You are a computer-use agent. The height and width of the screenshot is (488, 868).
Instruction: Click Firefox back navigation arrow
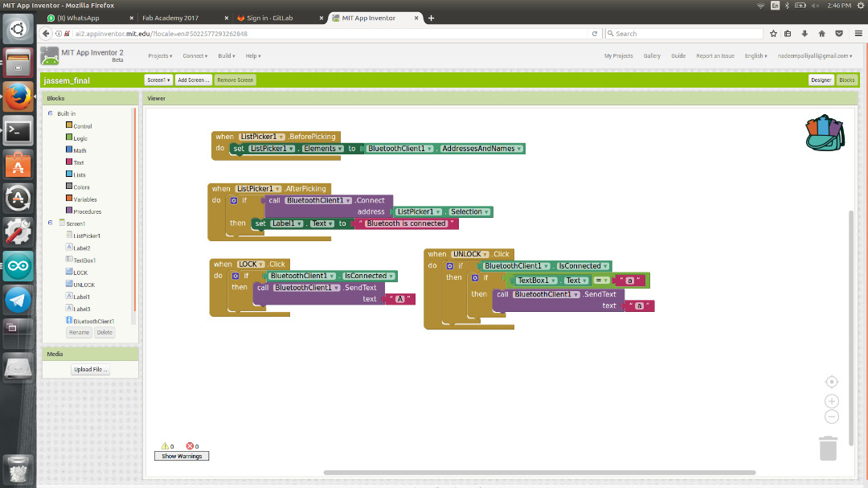click(x=46, y=33)
